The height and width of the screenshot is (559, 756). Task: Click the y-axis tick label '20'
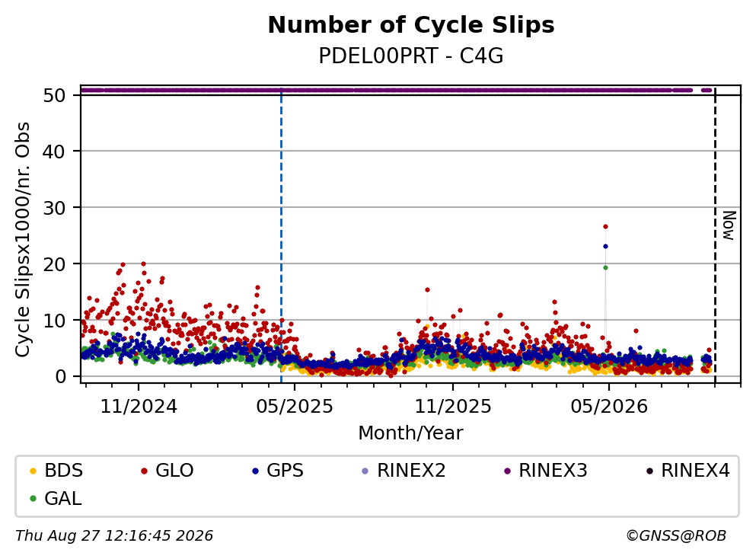click(54, 264)
